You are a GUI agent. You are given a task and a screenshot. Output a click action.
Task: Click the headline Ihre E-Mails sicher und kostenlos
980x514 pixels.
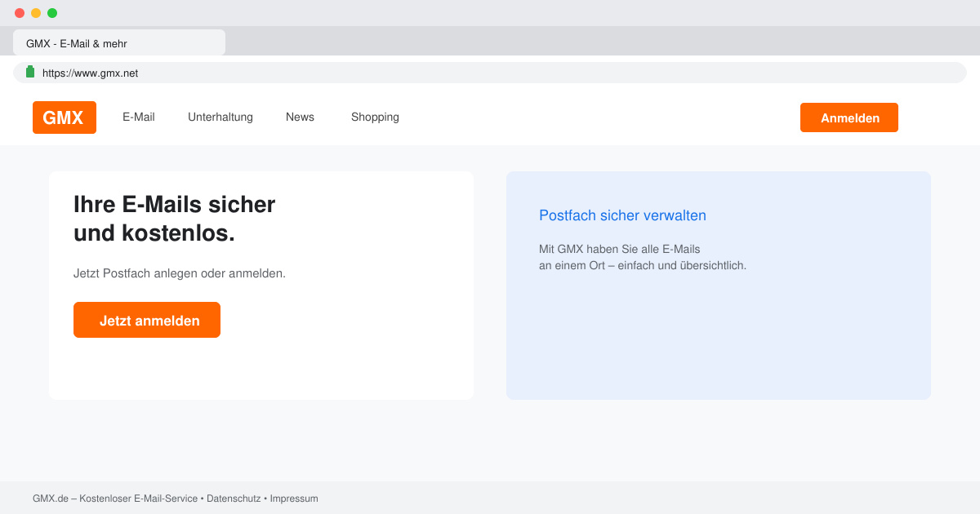[x=175, y=219]
